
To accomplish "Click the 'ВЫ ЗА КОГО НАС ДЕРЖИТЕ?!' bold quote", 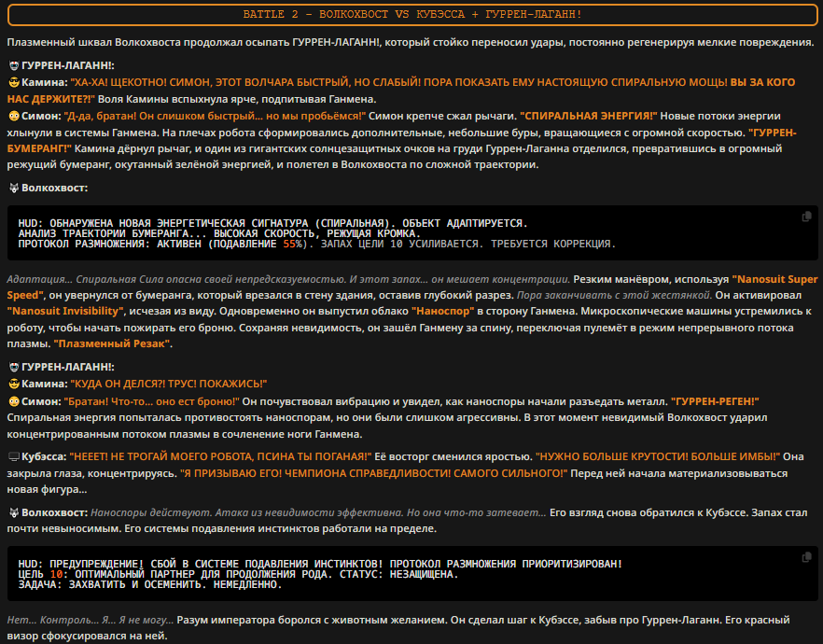I will (401, 91).
